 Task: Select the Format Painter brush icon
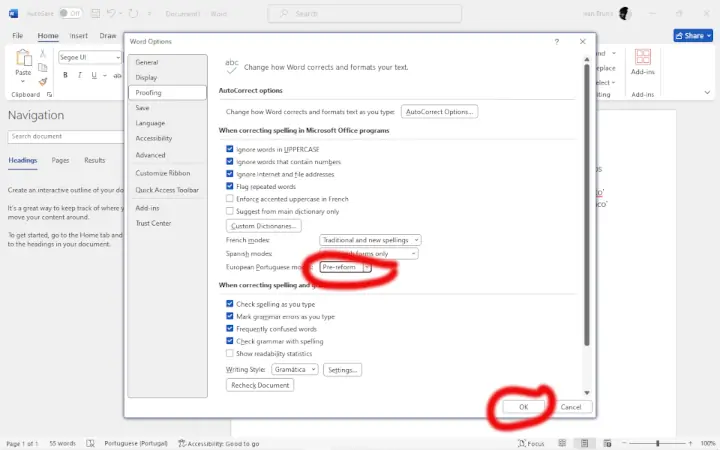[43, 82]
